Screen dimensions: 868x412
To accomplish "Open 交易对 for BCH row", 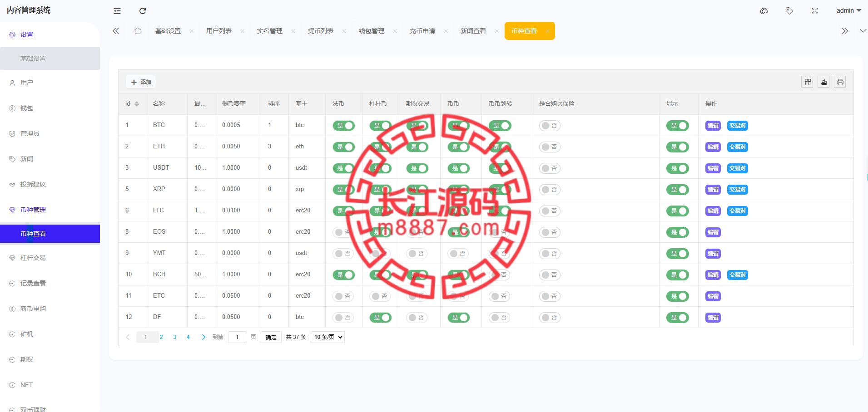I will pos(738,275).
